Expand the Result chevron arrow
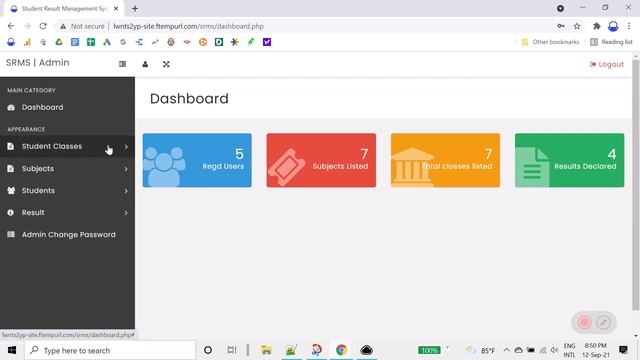 [126, 213]
